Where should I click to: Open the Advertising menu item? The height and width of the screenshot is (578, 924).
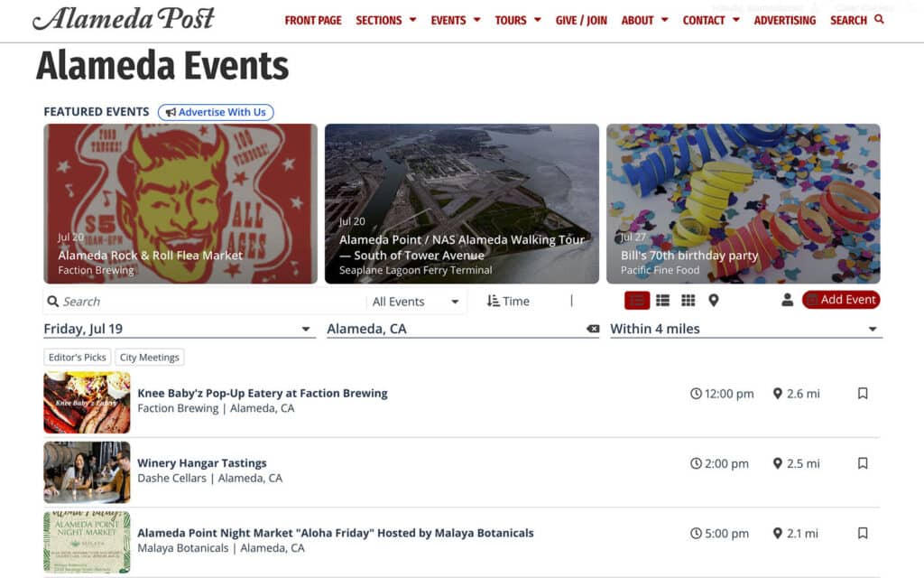(x=785, y=21)
